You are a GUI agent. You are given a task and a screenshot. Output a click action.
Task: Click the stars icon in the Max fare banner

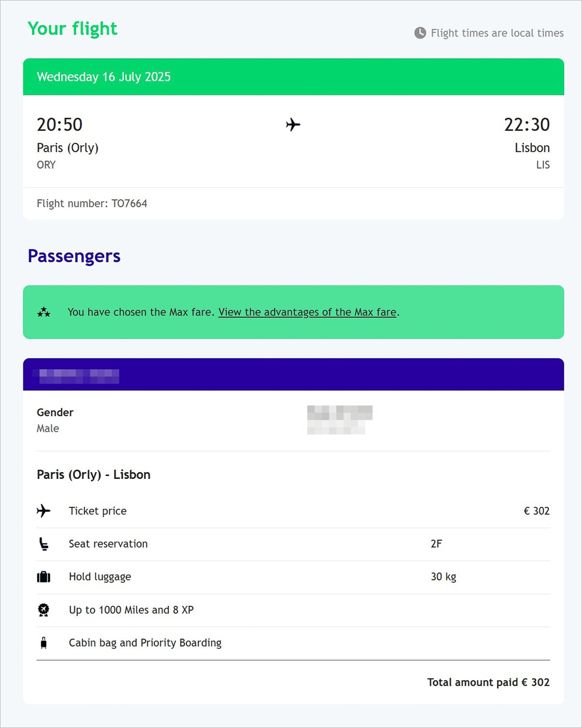[x=44, y=312]
